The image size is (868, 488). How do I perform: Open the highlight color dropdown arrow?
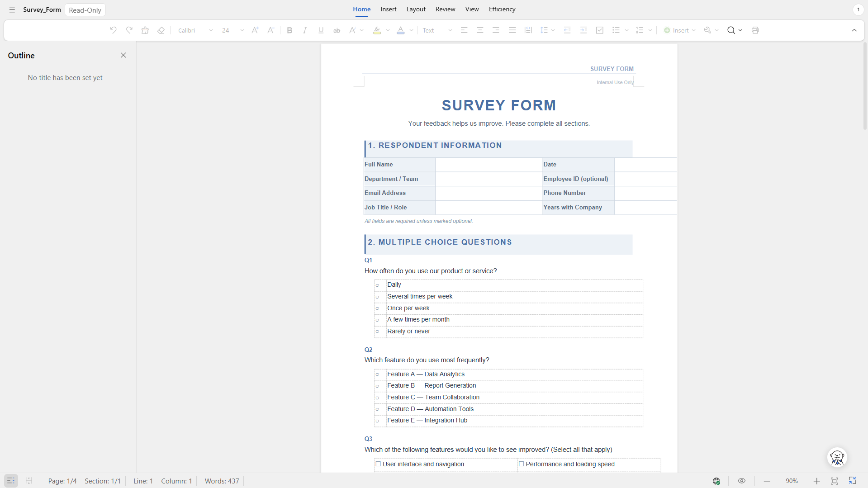pyautogui.click(x=388, y=30)
